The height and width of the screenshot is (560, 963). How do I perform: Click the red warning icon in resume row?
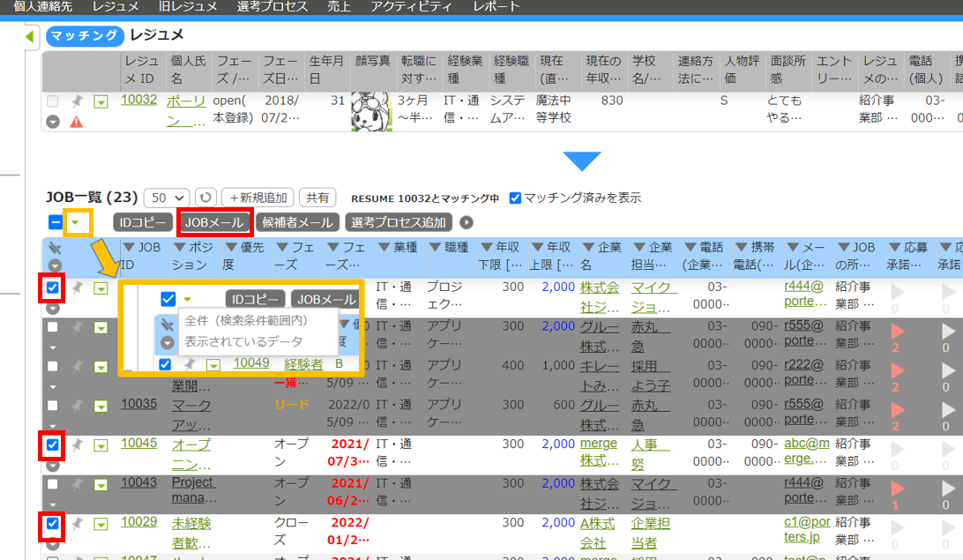click(x=77, y=122)
